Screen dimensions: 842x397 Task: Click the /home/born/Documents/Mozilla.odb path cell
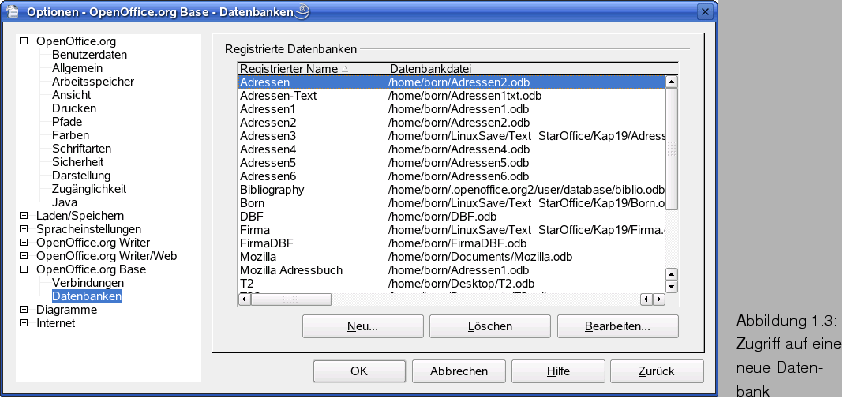click(480, 257)
